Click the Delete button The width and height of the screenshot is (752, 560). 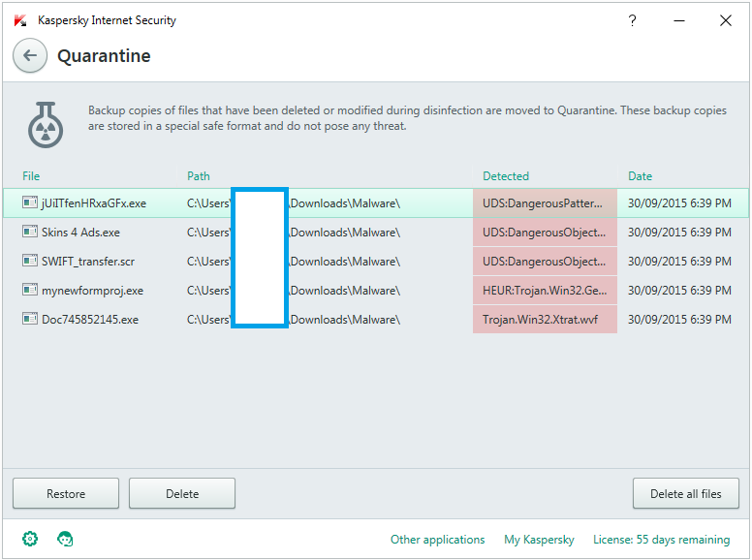coord(182,493)
